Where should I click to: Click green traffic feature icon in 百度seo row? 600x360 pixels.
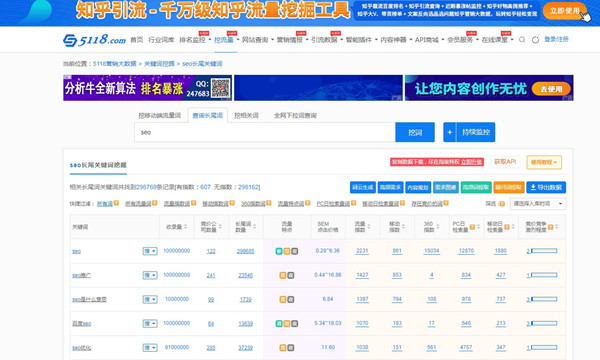279,324
